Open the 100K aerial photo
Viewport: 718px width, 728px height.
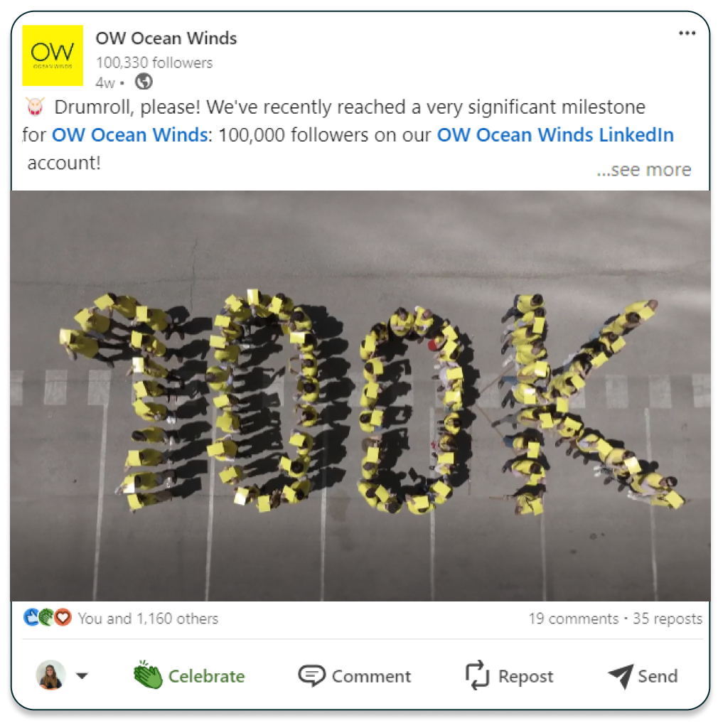pos(360,395)
